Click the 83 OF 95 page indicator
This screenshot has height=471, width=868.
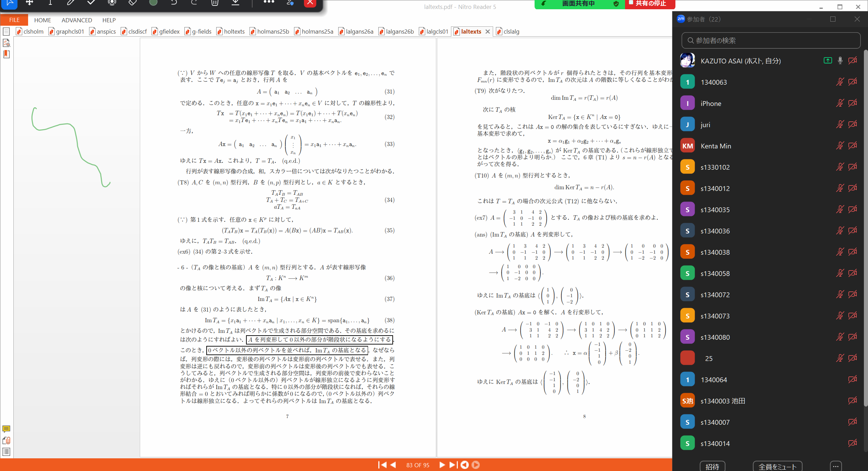tap(418, 465)
